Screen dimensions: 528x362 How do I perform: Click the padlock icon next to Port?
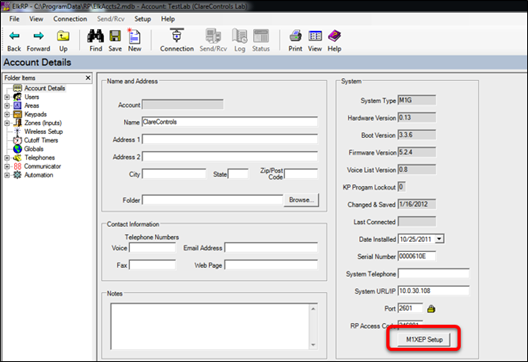point(431,308)
